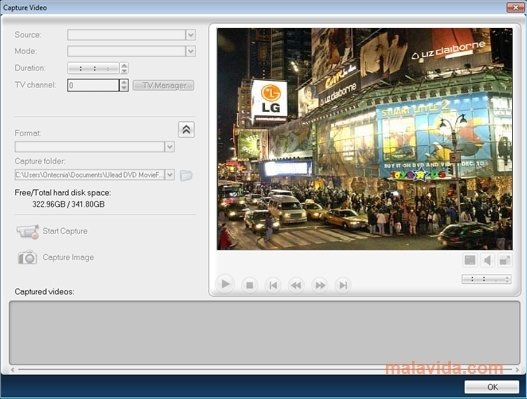Click the scrollbar right arrow

tap(517, 370)
